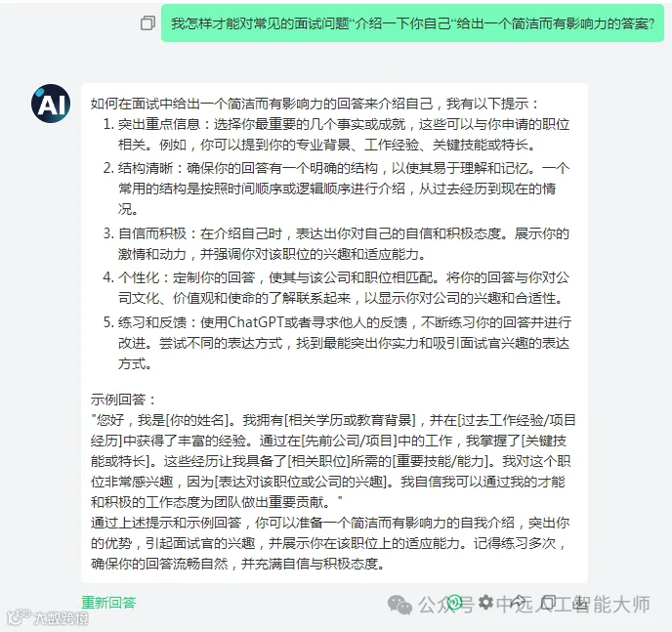Click the closing paragraph 通过上述提示和示例回答
Viewport: 672px width, 632px height.
pyautogui.click(x=330, y=543)
